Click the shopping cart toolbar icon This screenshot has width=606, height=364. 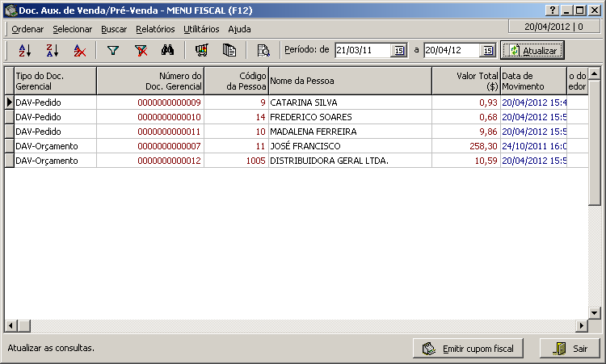tap(202, 50)
